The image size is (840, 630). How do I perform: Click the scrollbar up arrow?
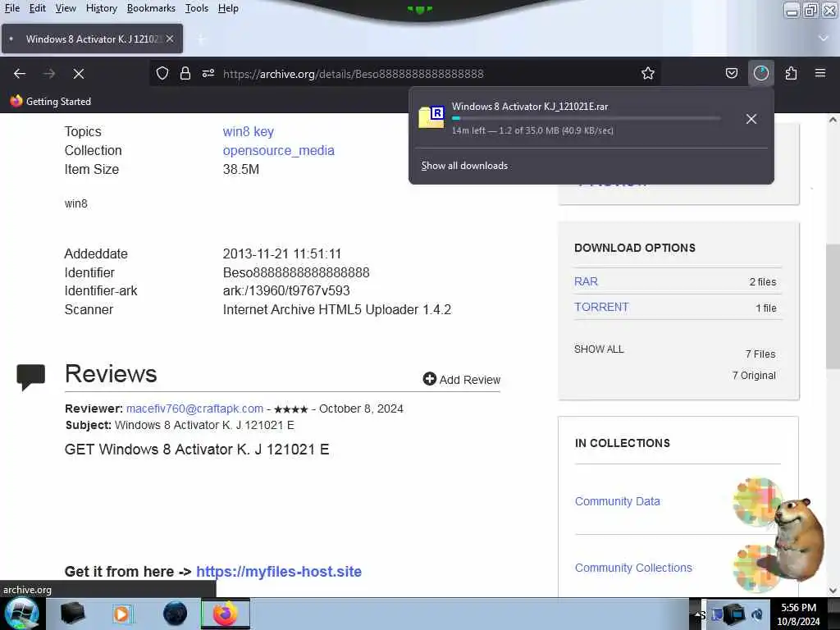(833, 120)
